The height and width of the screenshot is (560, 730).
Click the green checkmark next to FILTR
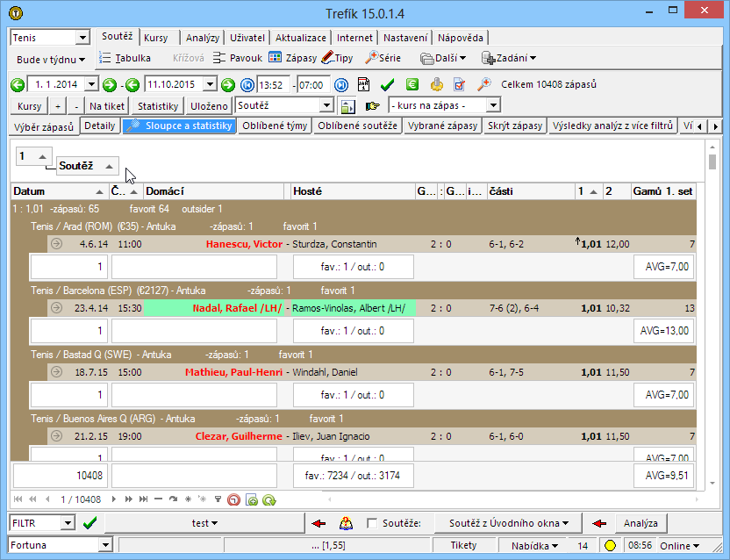89,523
